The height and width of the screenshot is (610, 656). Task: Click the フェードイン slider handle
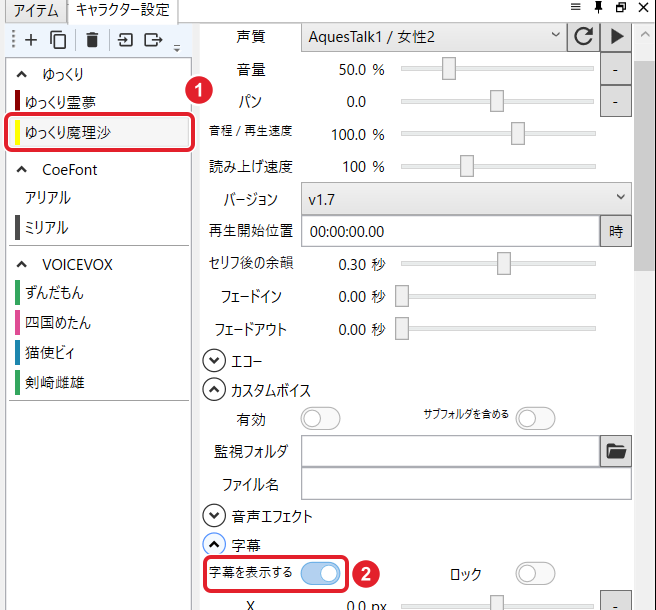[402, 296]
